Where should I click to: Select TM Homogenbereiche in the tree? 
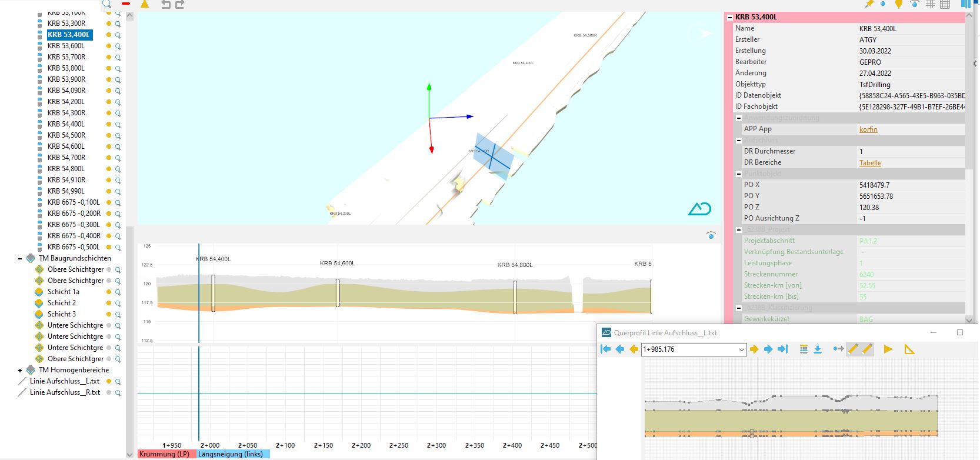point(74,370)
